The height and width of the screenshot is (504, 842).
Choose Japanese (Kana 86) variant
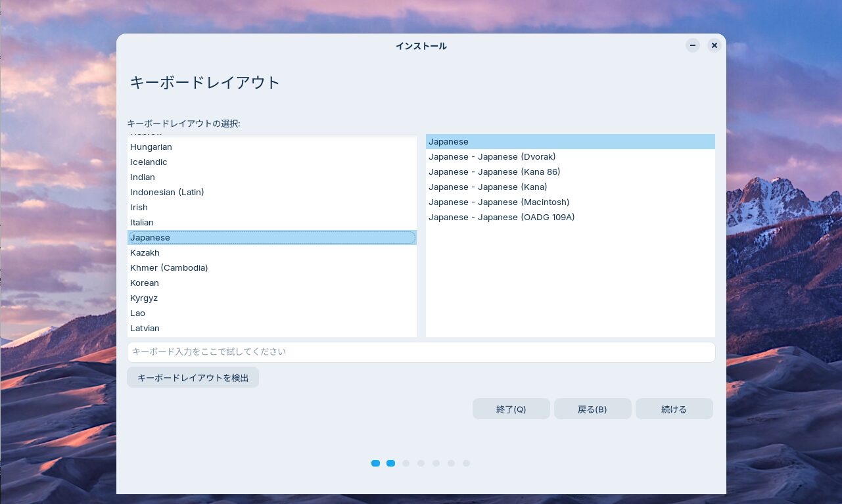[x=494, y=172]
